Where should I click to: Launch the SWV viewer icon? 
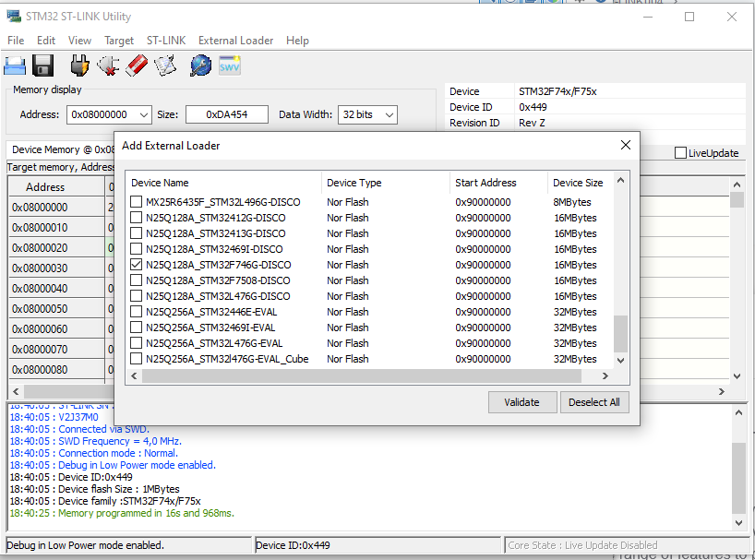click(229, 66)
